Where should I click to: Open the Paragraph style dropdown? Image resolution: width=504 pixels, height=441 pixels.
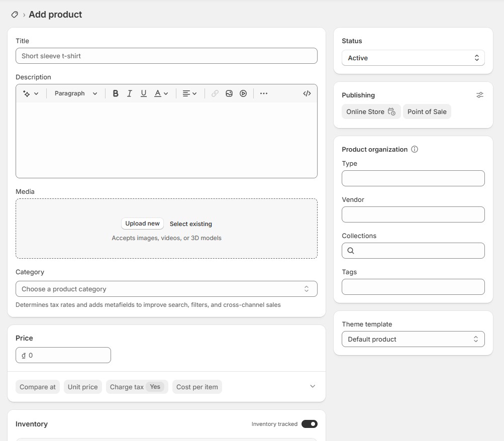[x=76, y=93]
